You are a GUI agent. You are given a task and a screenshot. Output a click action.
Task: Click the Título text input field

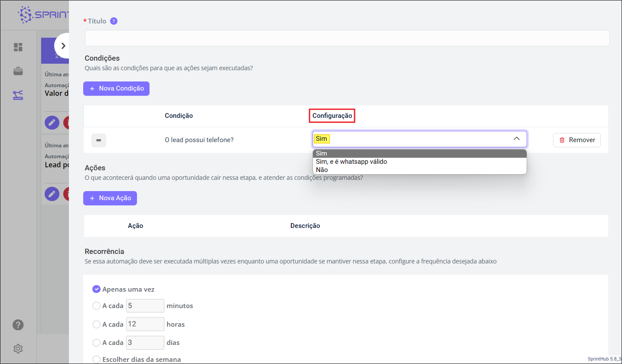pos(347,38)
